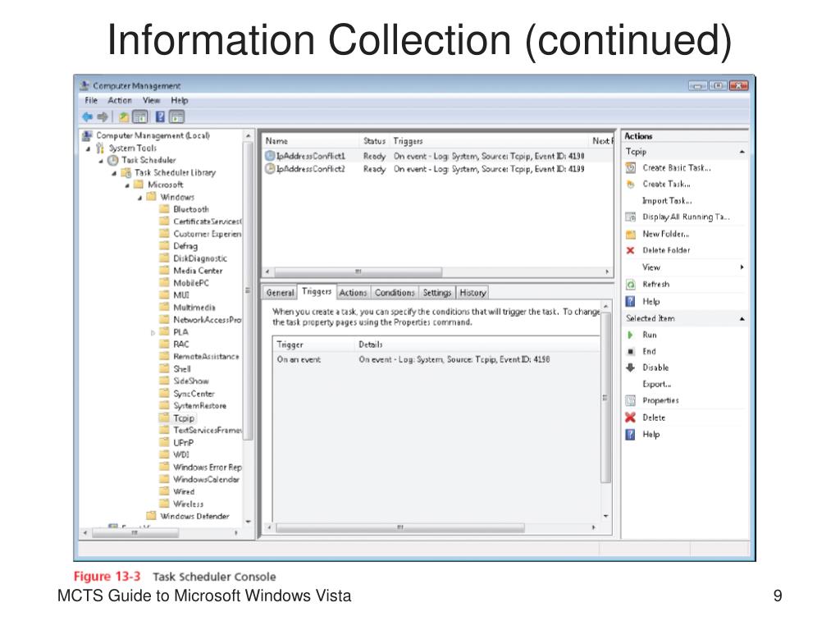The width and height of the screenshot is (840, 630).
Task: Click the Display All Running Tasks icon
Action: [631, 217]
